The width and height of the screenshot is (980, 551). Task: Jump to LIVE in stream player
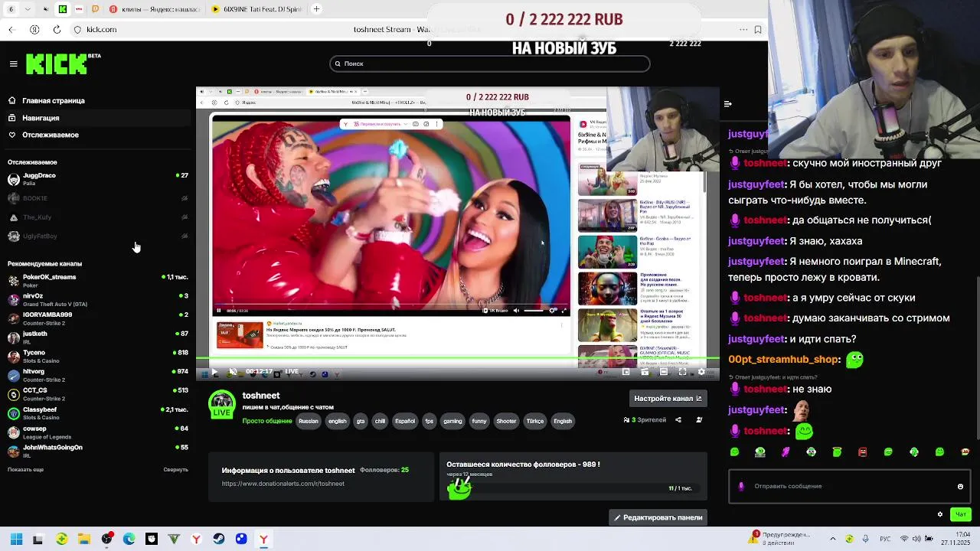(x=292, y=372)
